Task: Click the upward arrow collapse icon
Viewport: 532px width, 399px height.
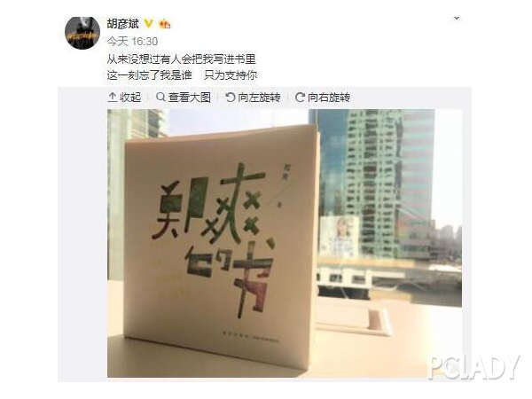Action: point(113,98)
